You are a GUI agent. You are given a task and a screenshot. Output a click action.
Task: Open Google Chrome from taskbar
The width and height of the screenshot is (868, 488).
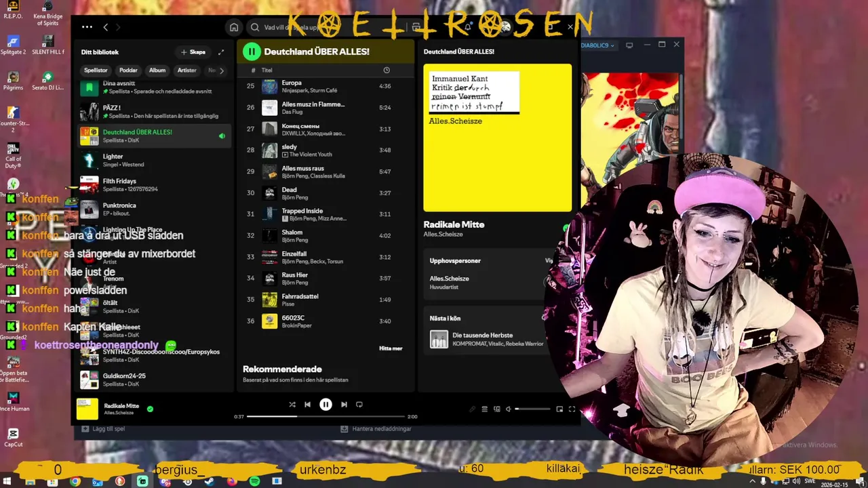click(75, 481)
